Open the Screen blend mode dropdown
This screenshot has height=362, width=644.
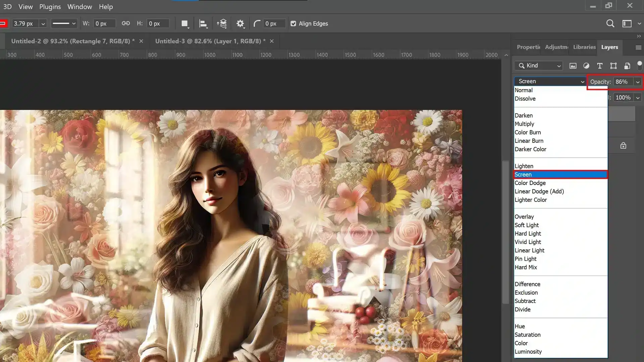pos(550,81)
